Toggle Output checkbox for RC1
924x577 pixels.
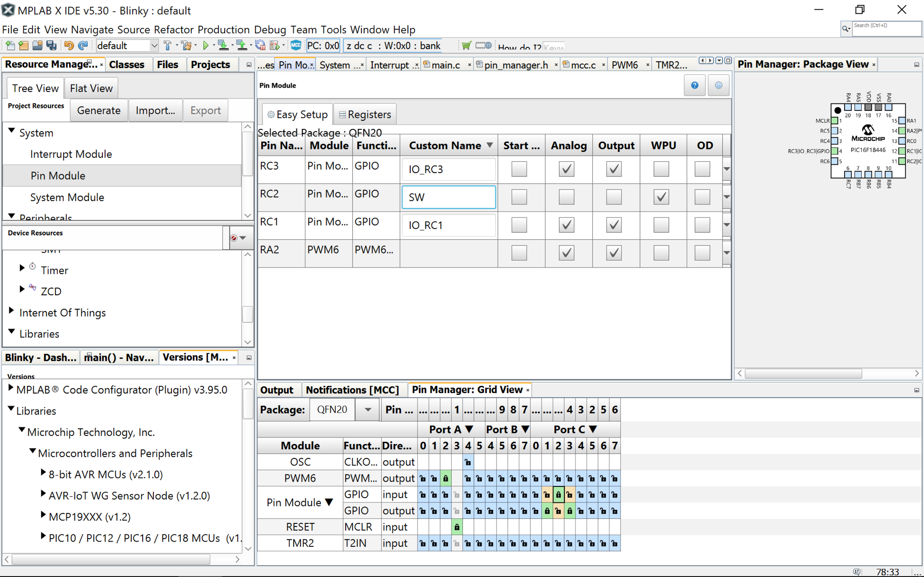click(x=614, y=225)
